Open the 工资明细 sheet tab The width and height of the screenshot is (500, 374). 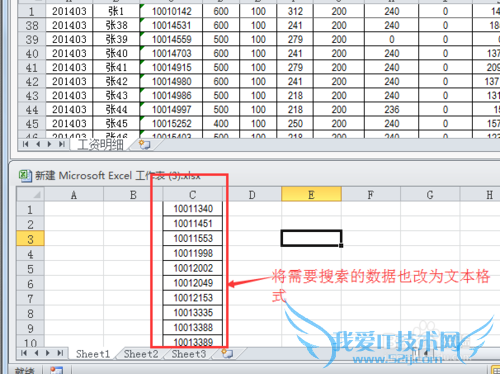100,145
